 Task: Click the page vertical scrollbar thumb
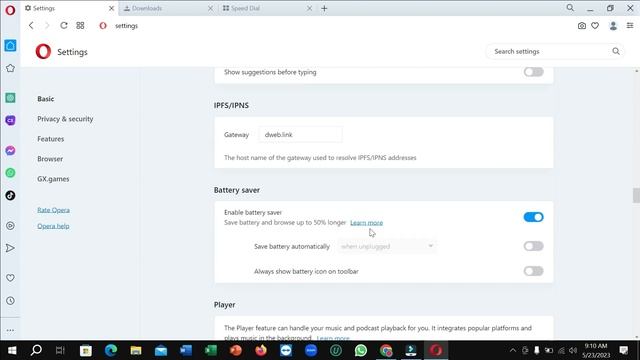tap(636, 195)
